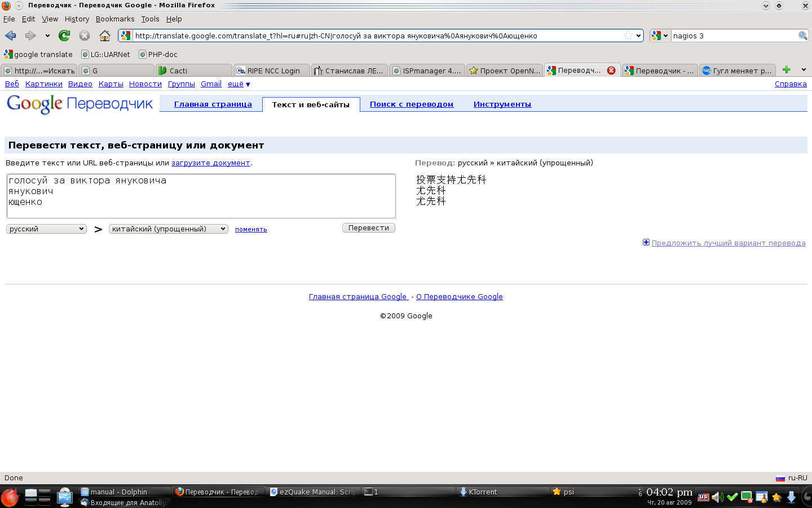Viewport: 812px width, 508px height.
Task: Open the Поиск с переводом link
Action: click(x=412, y=104)
